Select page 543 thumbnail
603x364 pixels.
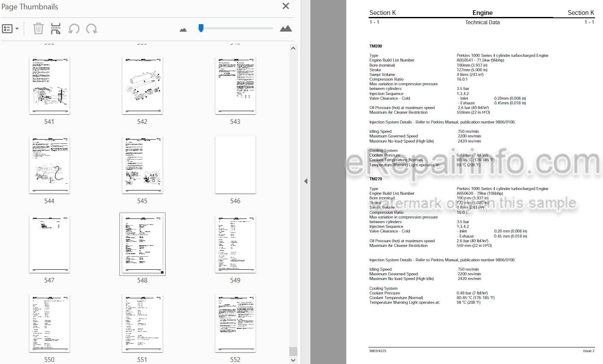[x=235, y=86]
